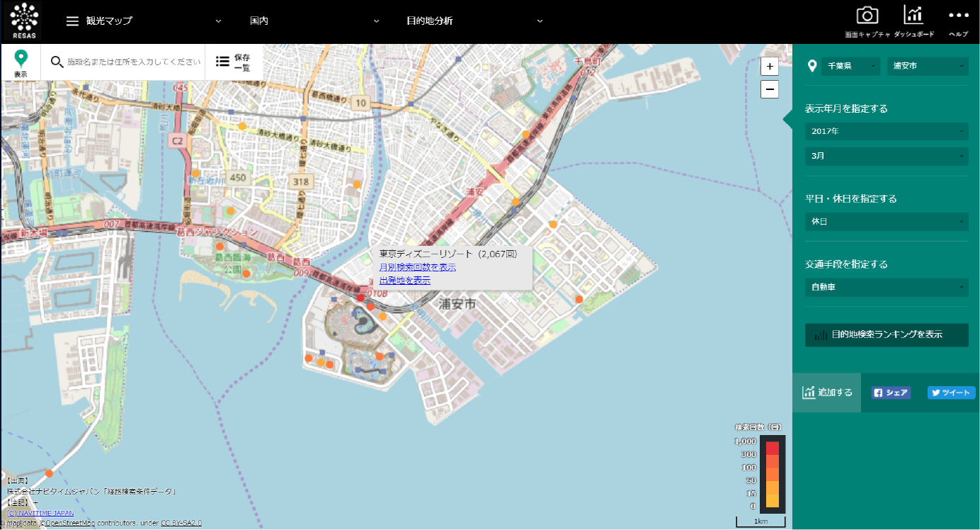The width and height of the screenshot is (980, 530).
Task: Share via the Facebook シェア button
Action: [891, 393]
